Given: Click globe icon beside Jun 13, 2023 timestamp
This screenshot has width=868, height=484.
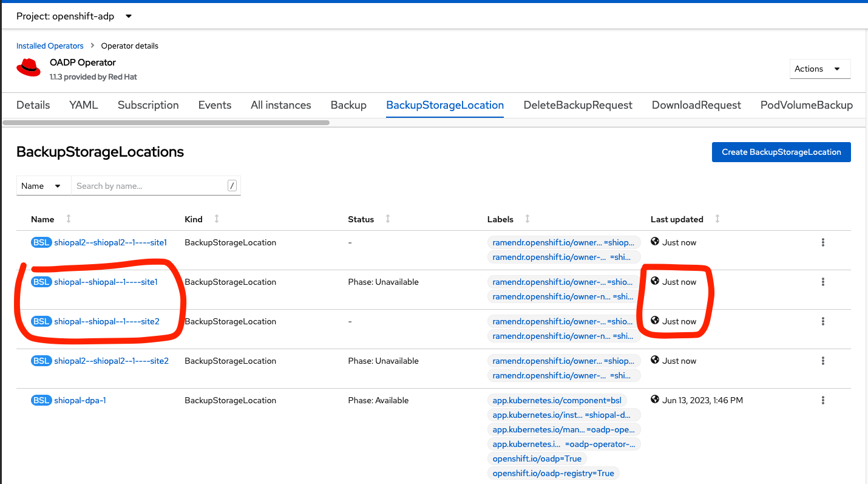Looking at the screenshot, I should tap(655, 400).
